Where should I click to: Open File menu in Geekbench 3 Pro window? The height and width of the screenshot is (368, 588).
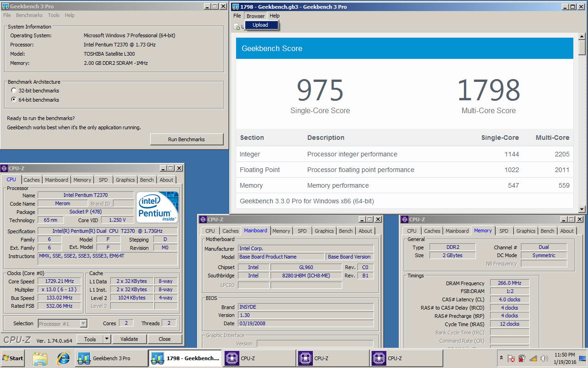tap(7, 15)
